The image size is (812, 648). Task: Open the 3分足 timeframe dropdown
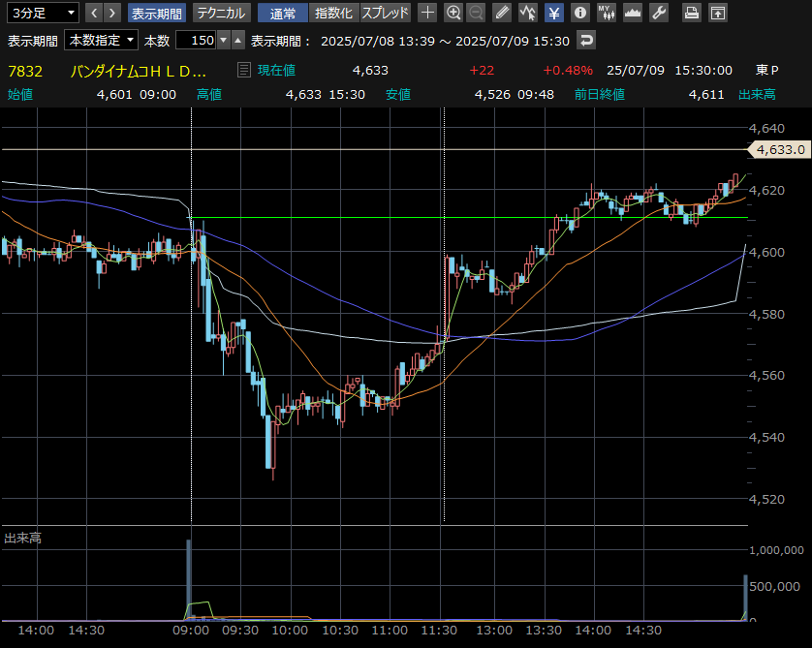tap(41, 13)
